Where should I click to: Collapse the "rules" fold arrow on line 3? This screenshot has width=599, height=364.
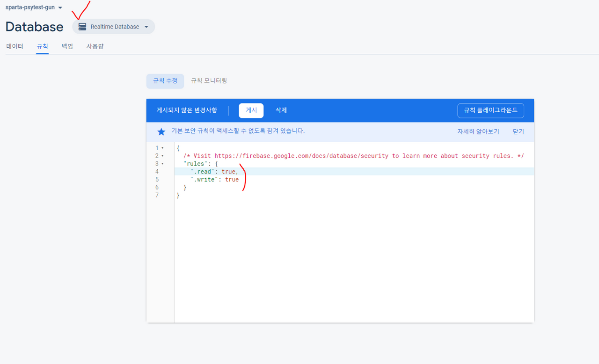pyautogui.click(x=162, y=164)
